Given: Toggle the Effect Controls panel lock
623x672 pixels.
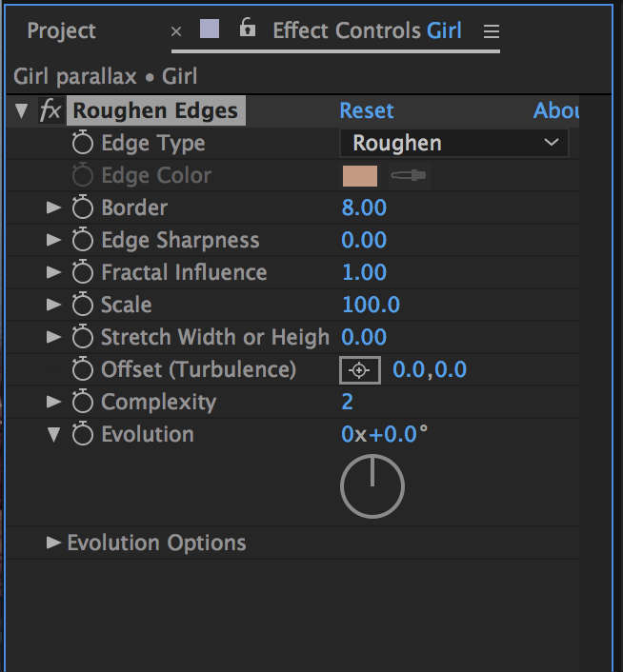Looking at the screenshot, I should tap(248, 29).
